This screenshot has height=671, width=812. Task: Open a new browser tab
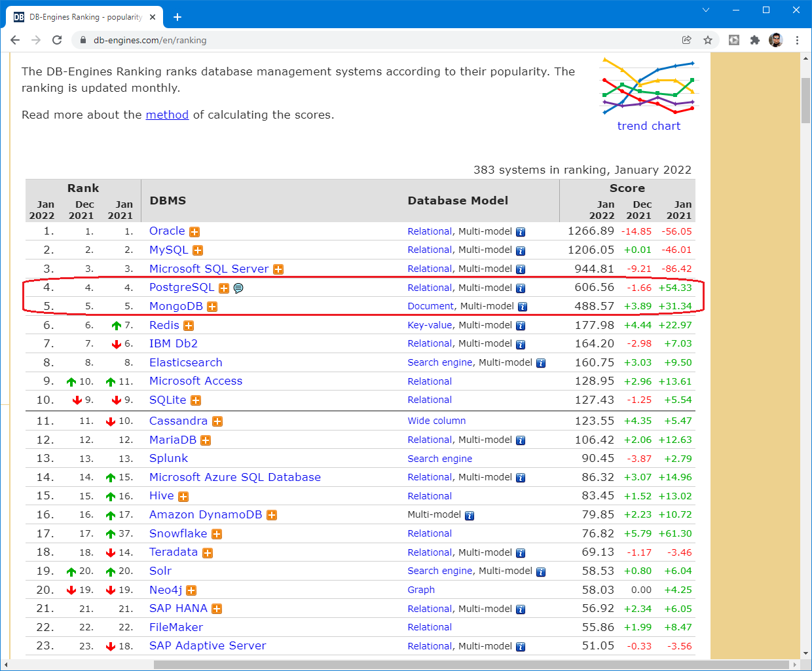pyautogui.click(x=177, y=17)
